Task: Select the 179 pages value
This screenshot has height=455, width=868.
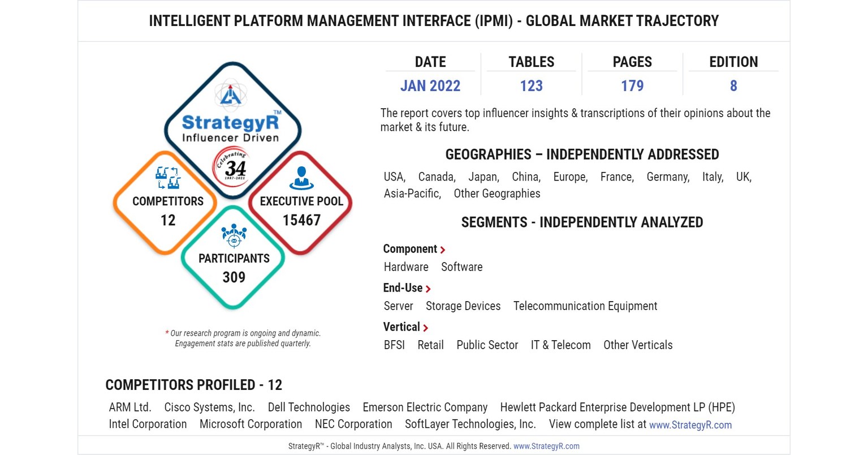Action: (632, 85)
